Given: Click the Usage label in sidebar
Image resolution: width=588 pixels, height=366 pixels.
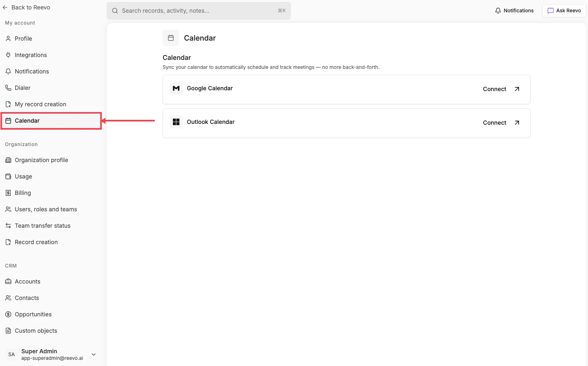Looking at the screenshot, I should point(23,176).
